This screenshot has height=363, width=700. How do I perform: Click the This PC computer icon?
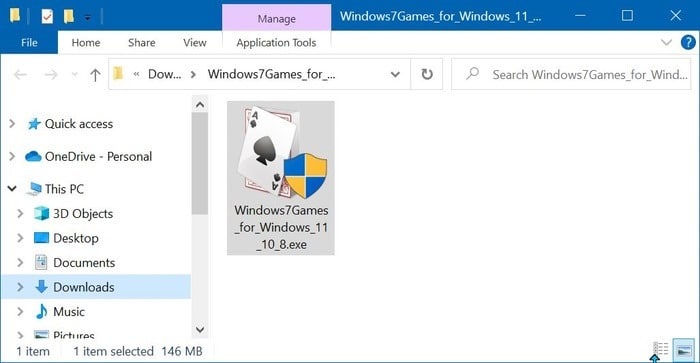coord(34,189)
